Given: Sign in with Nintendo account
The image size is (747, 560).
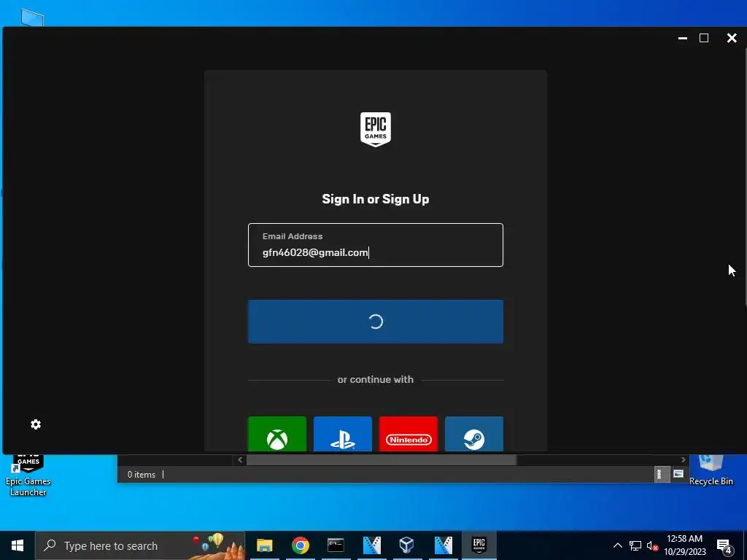Looking at the screenshot, I should pos(409,434).
